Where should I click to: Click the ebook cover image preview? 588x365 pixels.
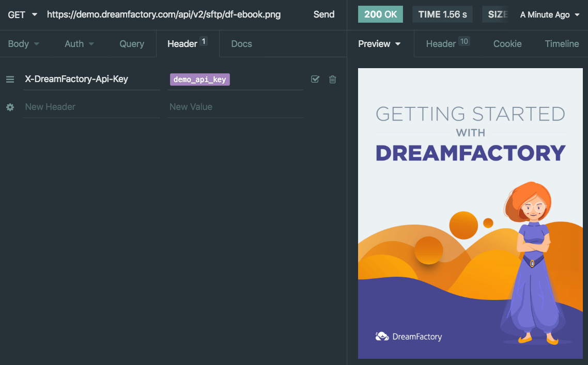point(470,213)
